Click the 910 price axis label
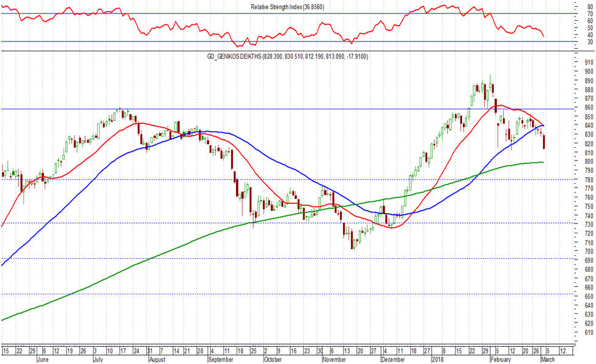 click(589, 62)
